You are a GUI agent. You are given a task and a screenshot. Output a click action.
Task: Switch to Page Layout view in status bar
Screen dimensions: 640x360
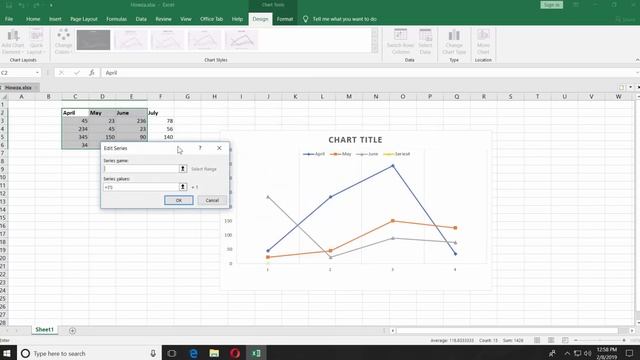pos(551,340)
